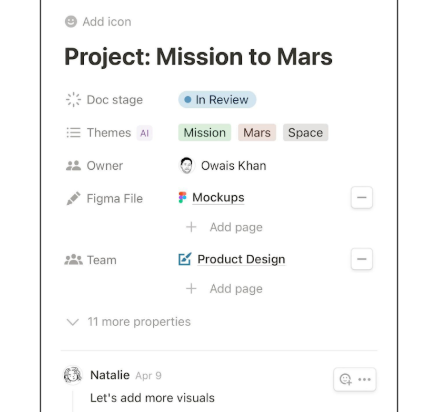Click the Themes list icon
Image resolution: width=439 pixels, height=412 pixels.
coord(73,133)
